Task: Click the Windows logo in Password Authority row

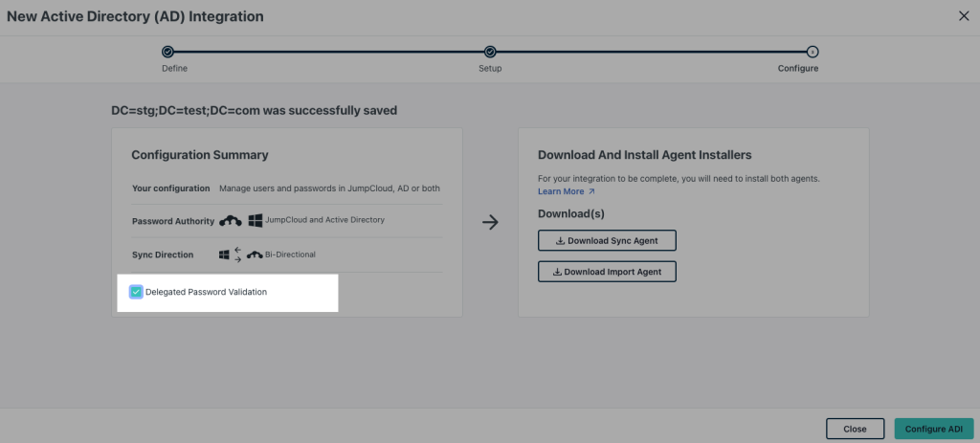Action: pos(256,221)
